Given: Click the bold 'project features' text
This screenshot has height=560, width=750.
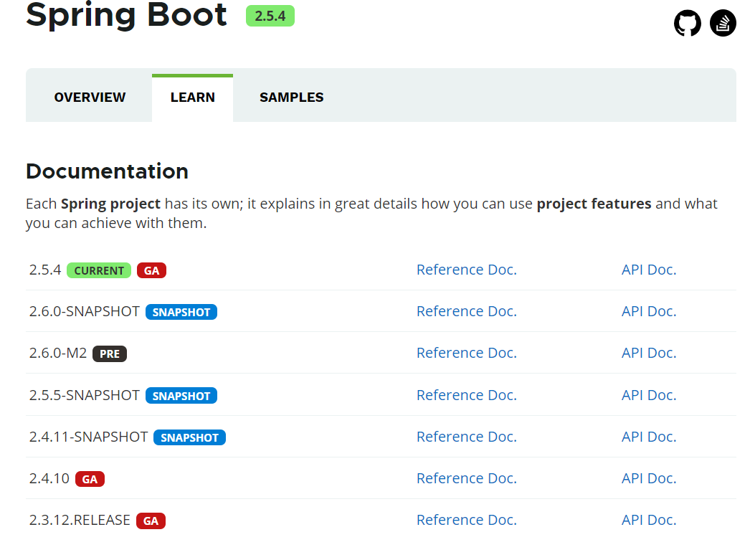Looking at the screenshot, I should [594, 204].
